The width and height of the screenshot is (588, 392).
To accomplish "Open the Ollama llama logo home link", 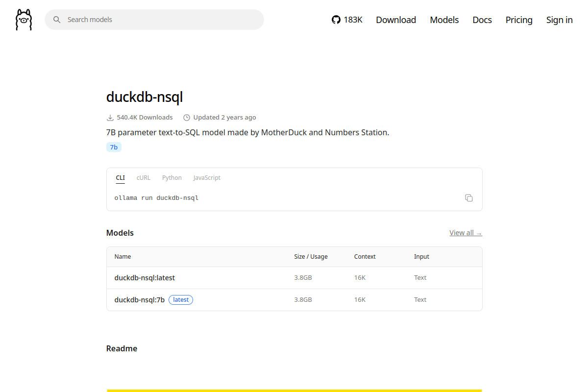I will tap(24, 20).
